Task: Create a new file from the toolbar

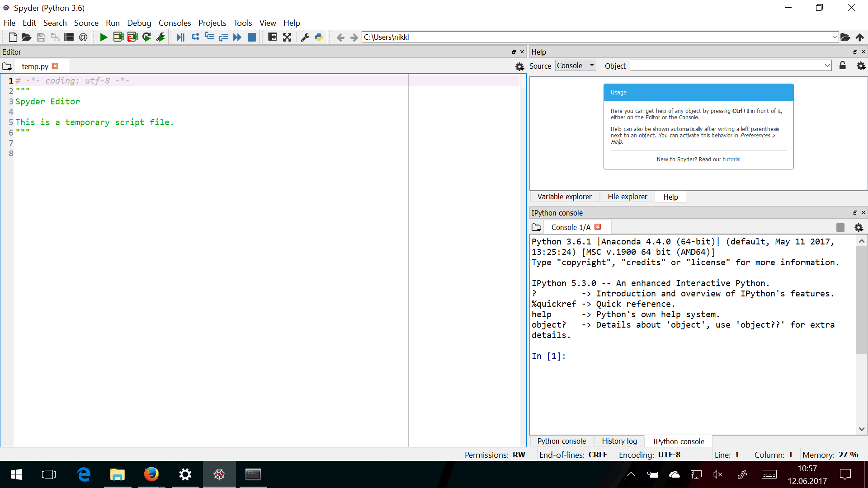Action: point(13,37)
